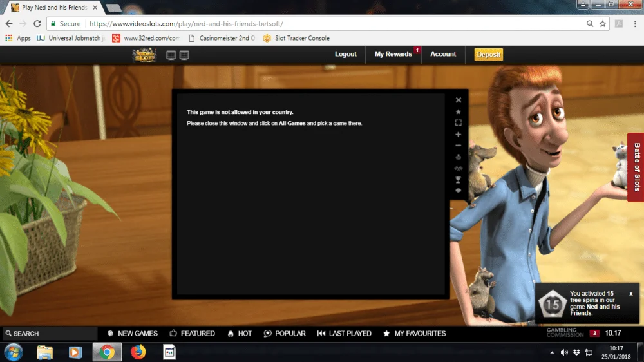
Task: Click the Search field in bottom bar
Action: point(50,333)
